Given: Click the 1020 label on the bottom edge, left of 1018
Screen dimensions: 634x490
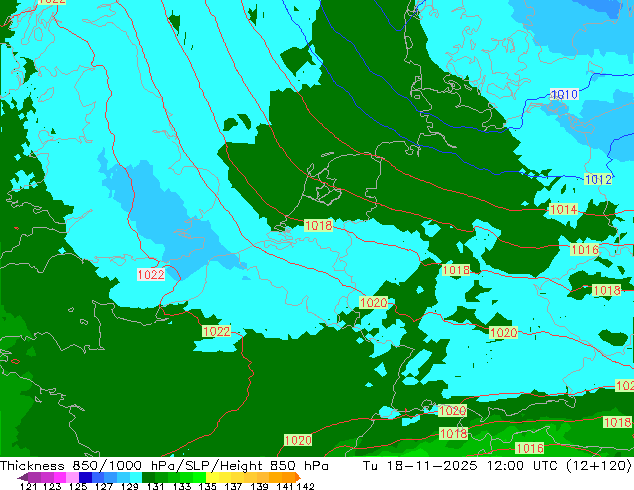Looking at the screenshot, I should (x=298, y=440).
